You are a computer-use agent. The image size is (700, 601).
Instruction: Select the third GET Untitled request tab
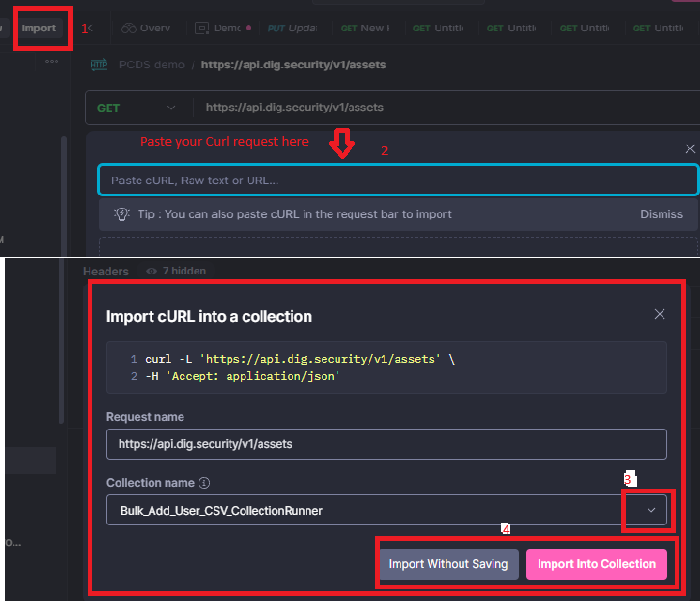tap(584, 28)
